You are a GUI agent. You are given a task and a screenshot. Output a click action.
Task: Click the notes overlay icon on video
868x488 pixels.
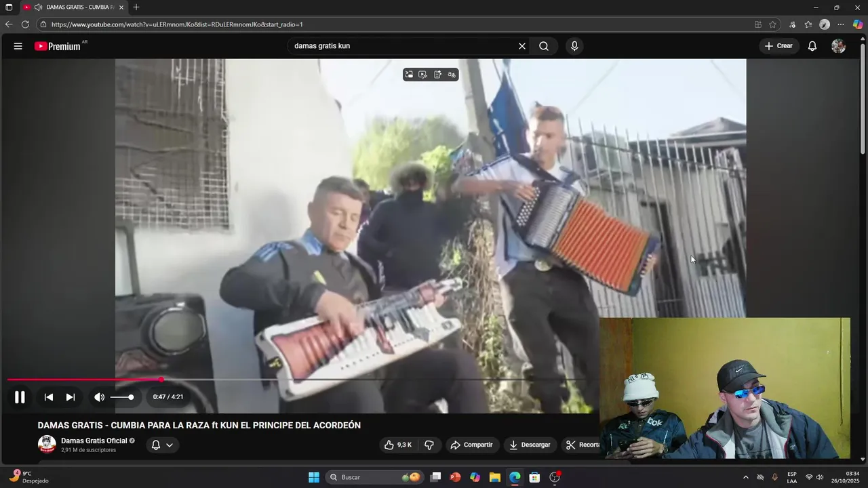pyautogui.click(x=437, y=75)
